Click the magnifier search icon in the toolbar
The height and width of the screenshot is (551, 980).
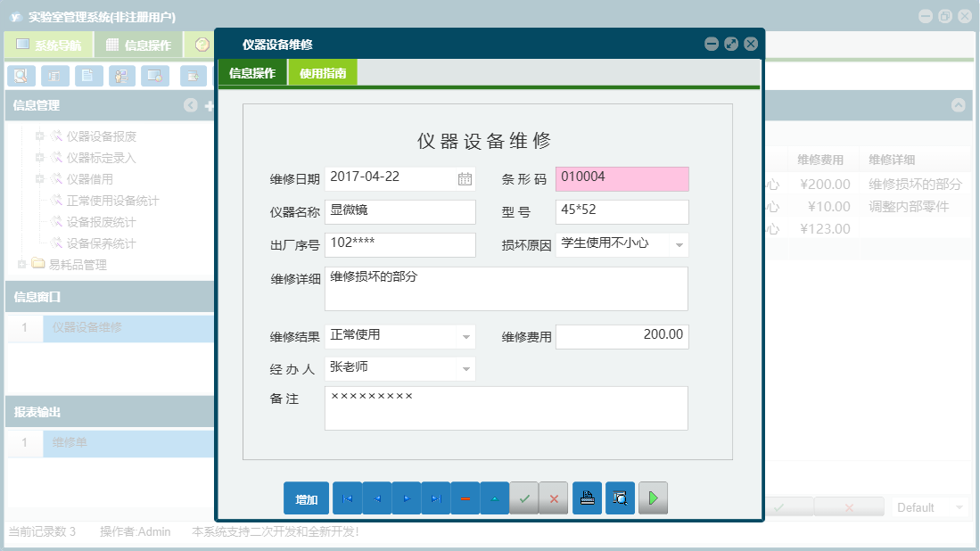click(x=20, y=76)
